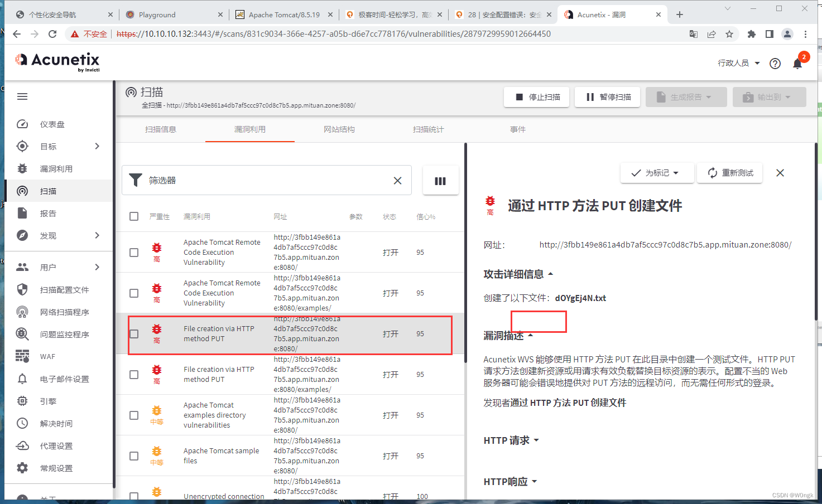Check Apache Tomcat examples directory vulnerabilities row
This screenshot has height=504, width=822.
click(134, 415)
